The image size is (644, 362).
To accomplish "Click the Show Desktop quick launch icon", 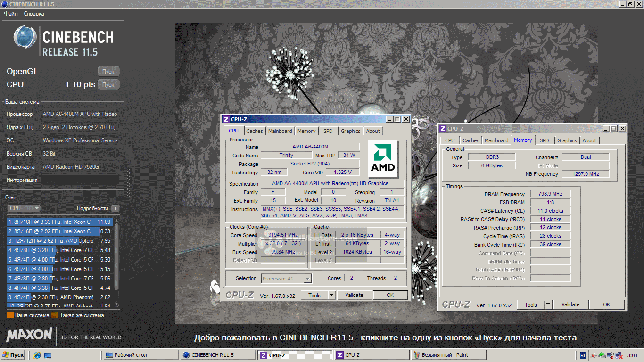I will [x=48, y=355].
